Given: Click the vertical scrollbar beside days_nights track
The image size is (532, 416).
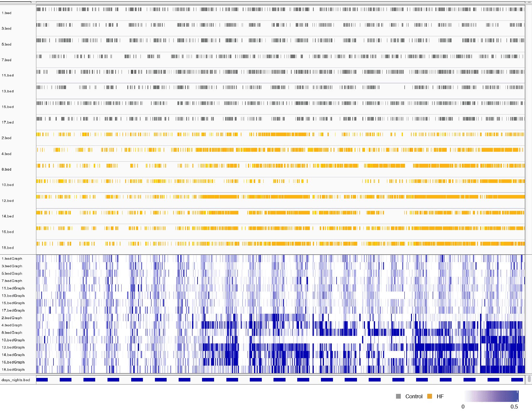Looking at the screenshot, I should pos(529,379).
